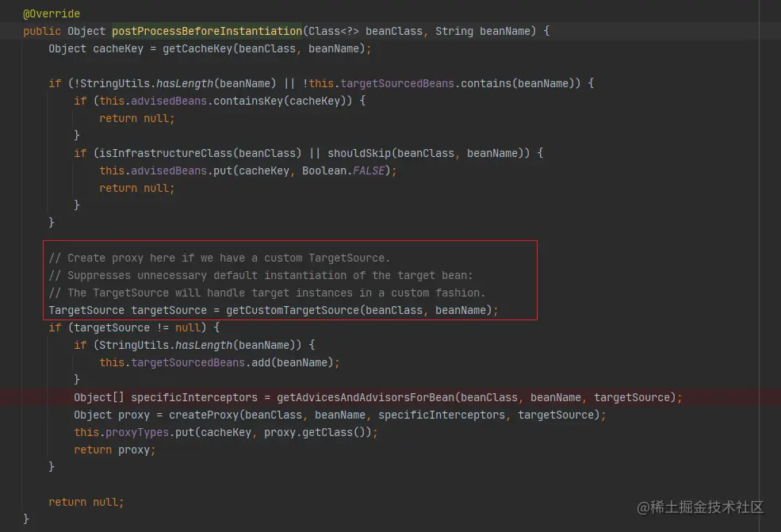Click 'Class<?> beanClass' parameter in signature
The height and width of the screenshot is (532, 781).
[365, 31]
